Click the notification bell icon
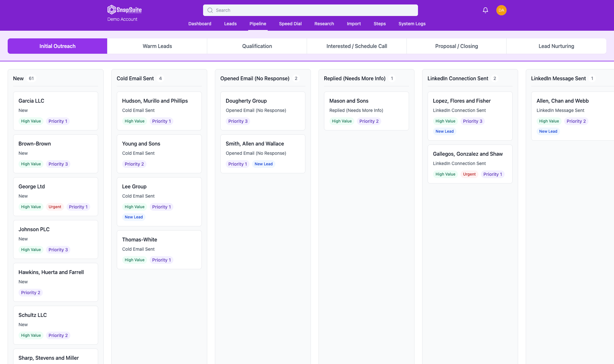 coord(485,10)
